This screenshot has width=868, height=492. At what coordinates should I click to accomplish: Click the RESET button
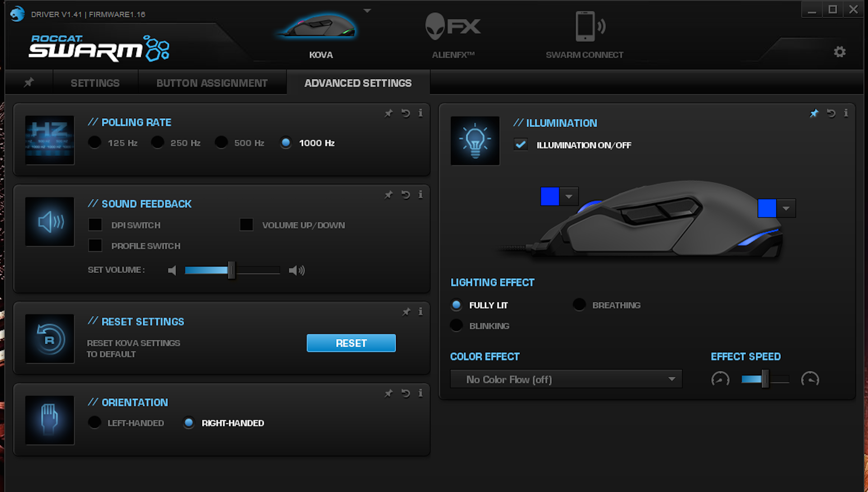(351, 343)
